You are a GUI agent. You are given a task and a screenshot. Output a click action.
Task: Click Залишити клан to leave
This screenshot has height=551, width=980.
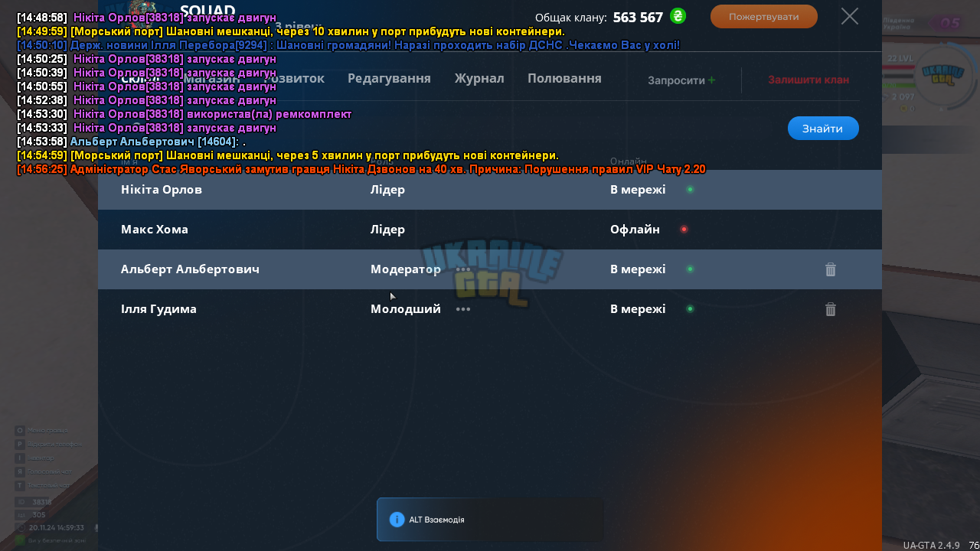coord(808,80)
